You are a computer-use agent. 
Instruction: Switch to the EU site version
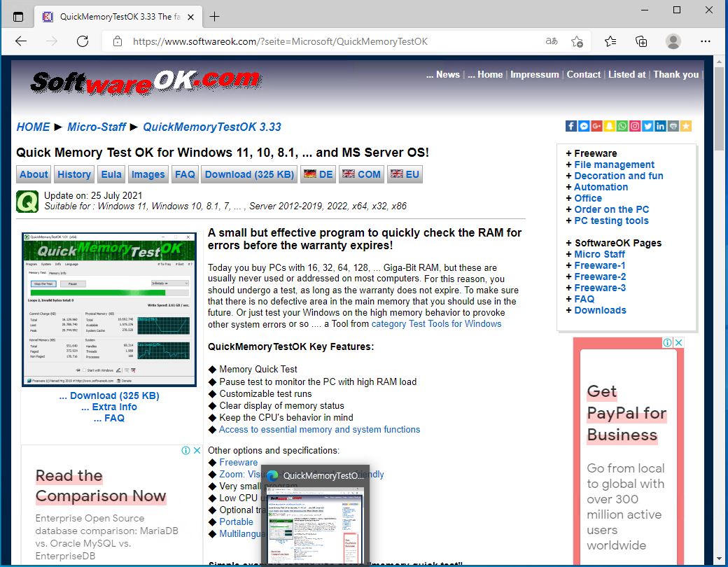tap(405, 174)
